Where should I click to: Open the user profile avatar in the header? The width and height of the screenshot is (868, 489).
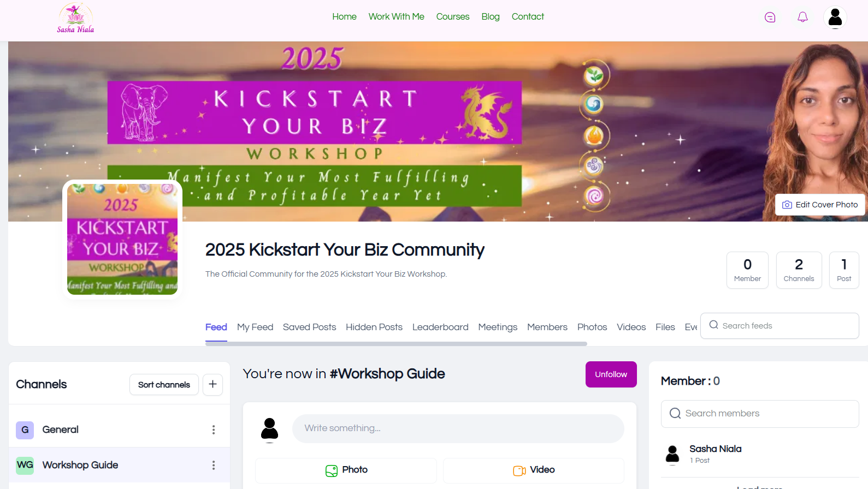835,17
